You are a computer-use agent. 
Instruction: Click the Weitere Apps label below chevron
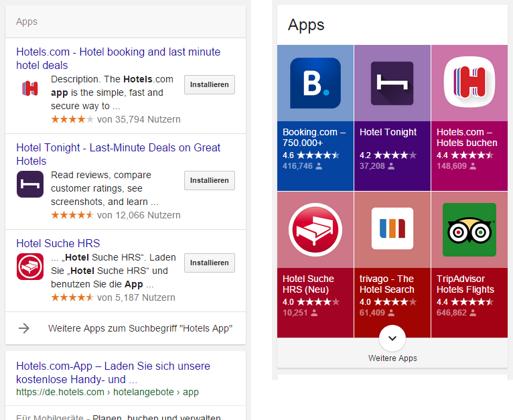[x=392, y=358]
